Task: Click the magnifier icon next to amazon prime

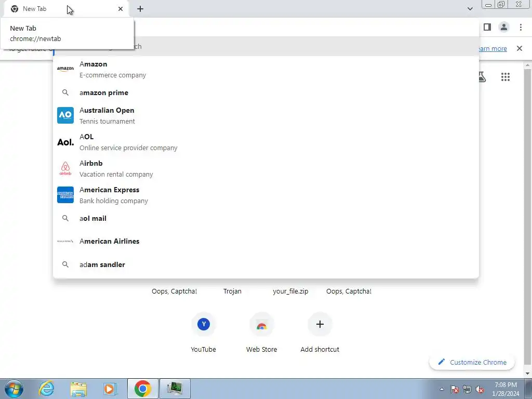Action: (x=65, y=92)
